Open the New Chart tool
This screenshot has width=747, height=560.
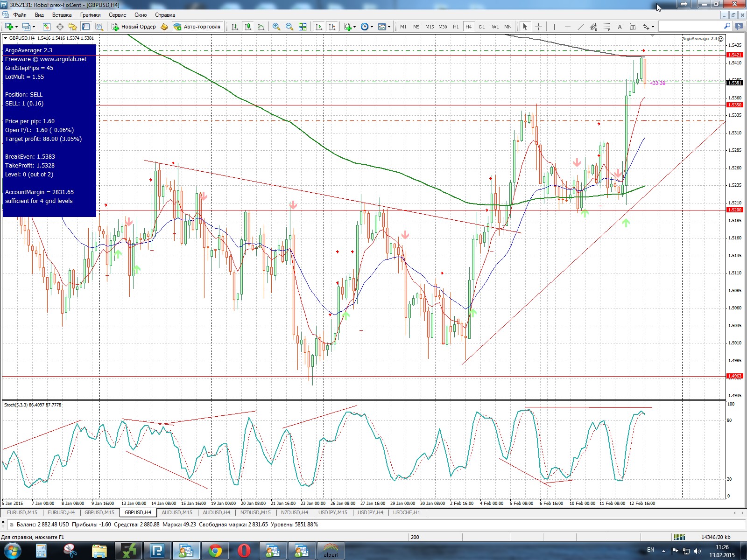(9, 27)
